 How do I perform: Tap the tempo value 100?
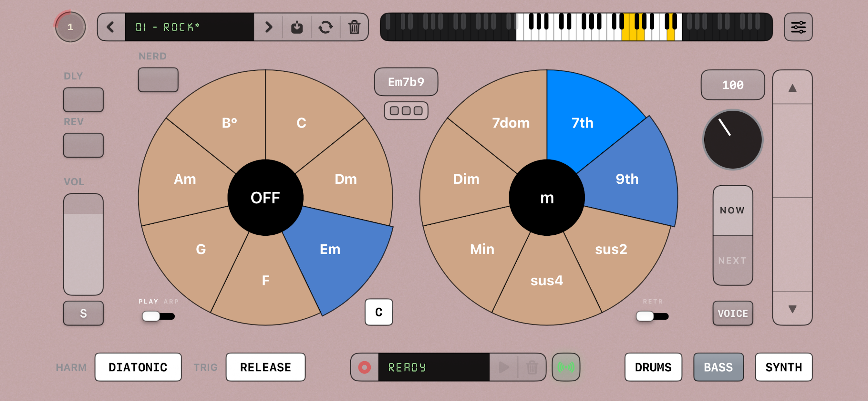pos(733,85)
